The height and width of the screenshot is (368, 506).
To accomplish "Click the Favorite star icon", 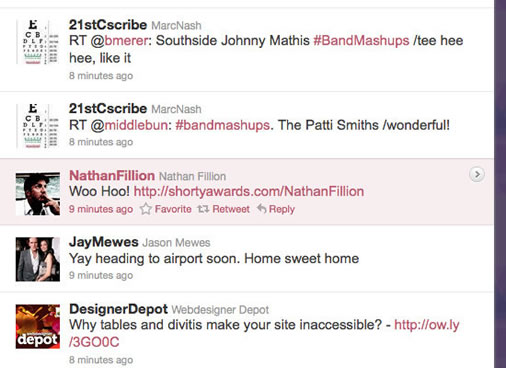I will tap(146, 209).
